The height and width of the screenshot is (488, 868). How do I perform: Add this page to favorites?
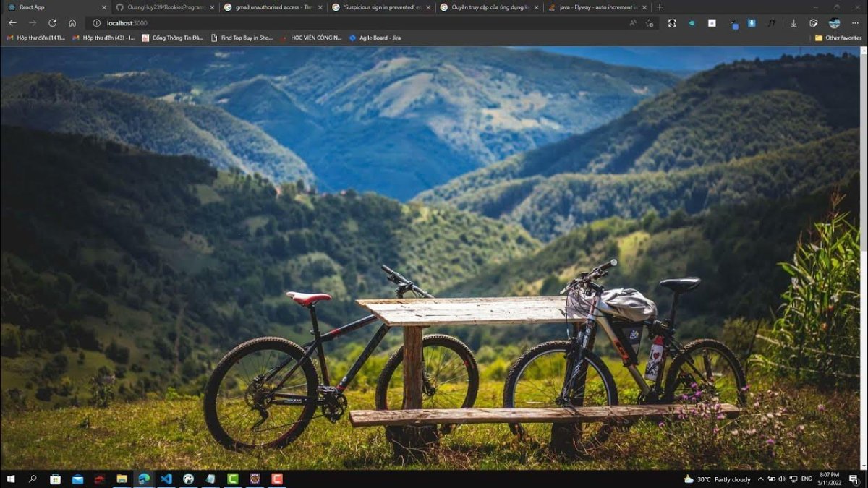click(649, 23)
